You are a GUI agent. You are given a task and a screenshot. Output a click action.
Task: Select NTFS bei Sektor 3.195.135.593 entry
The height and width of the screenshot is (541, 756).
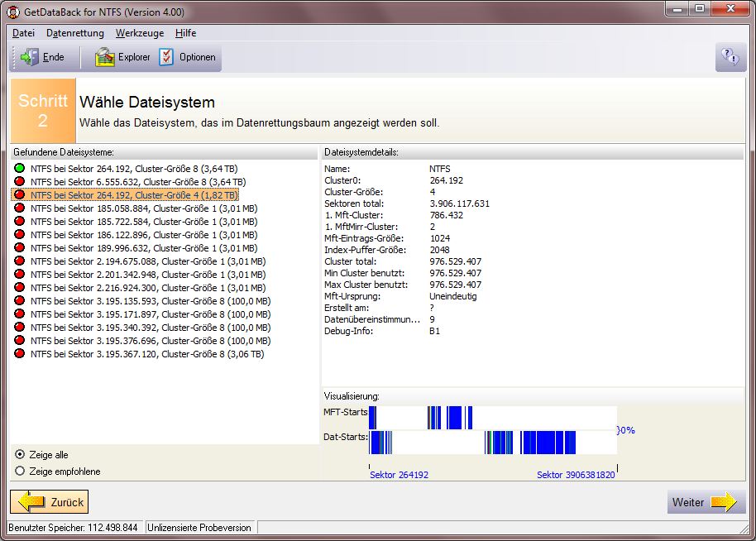pos(151,301)
